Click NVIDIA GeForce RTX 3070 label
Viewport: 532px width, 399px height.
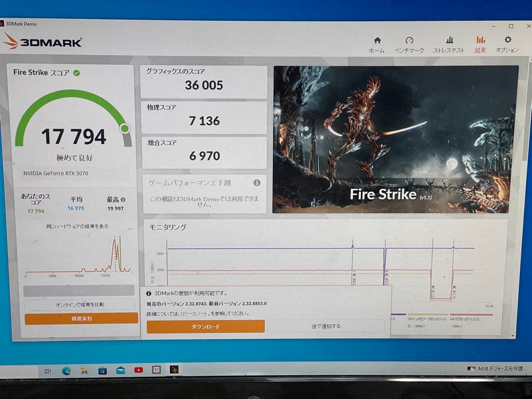[x=56, y=173]
